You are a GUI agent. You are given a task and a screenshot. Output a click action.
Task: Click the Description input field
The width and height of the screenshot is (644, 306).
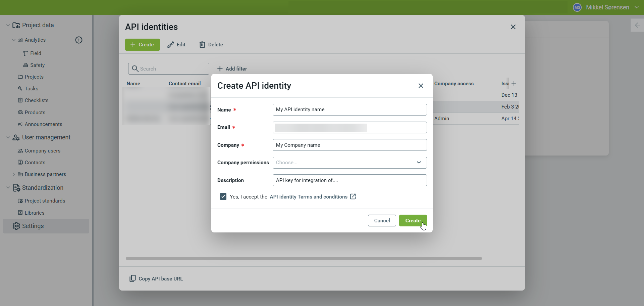point(350,180)
